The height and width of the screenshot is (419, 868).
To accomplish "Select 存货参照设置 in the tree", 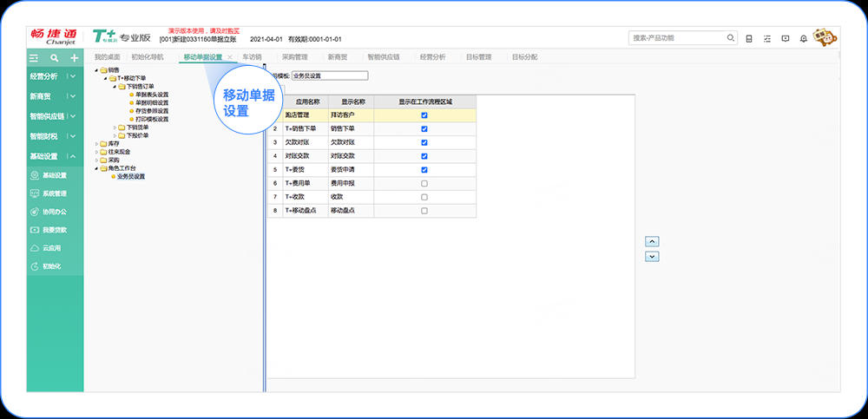I will tap(152, 111).
